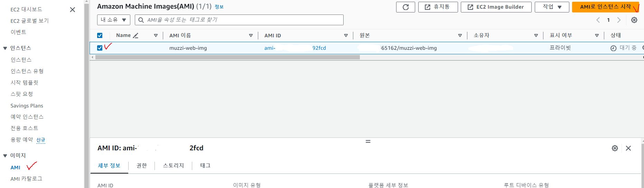
Task: Close the EC2 navigation sidebar
Action: pyautogui.click(x=73, y=10)
